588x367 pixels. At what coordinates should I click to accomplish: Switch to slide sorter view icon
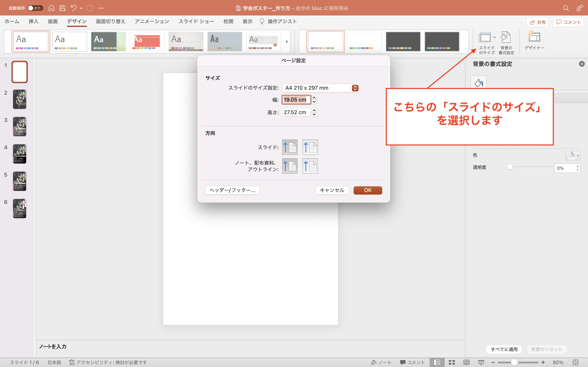pos(452,362)
